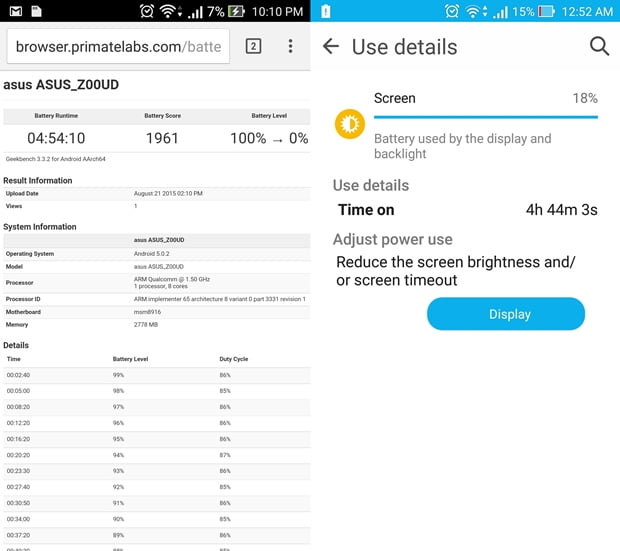Select the August 21 2015 upload date
620x551 pixels.
(168, 193)
